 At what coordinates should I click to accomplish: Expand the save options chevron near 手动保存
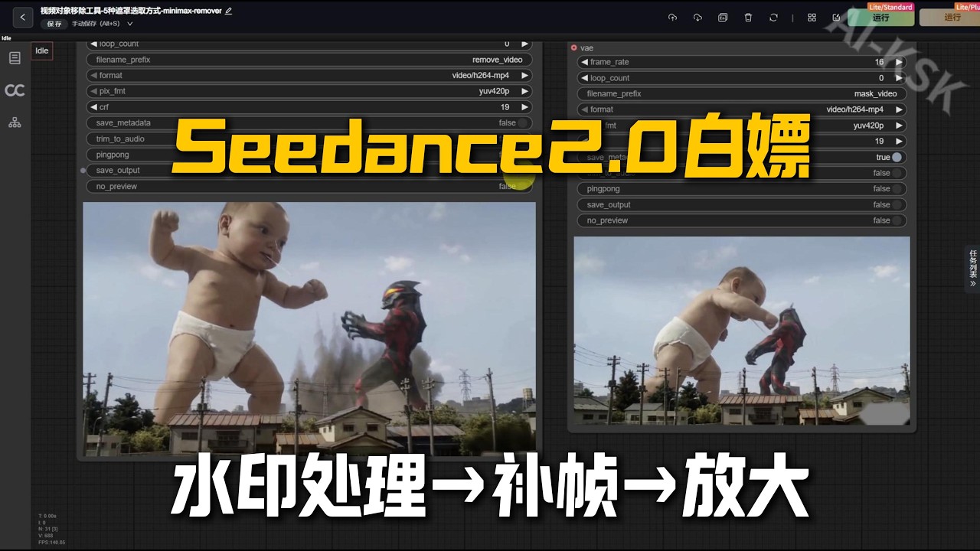click(x=130, y=24)
